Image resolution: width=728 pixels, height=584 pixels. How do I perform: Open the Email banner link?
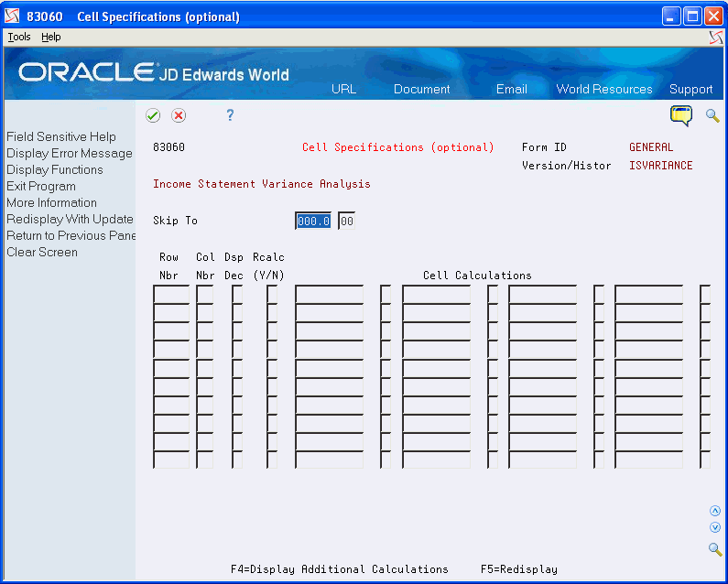512,89
